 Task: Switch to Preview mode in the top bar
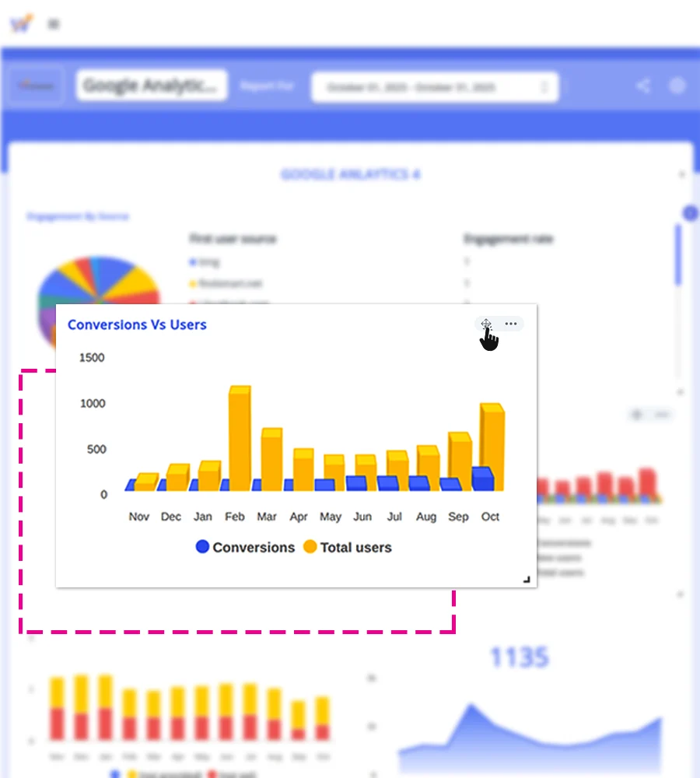tap(35, 86)
